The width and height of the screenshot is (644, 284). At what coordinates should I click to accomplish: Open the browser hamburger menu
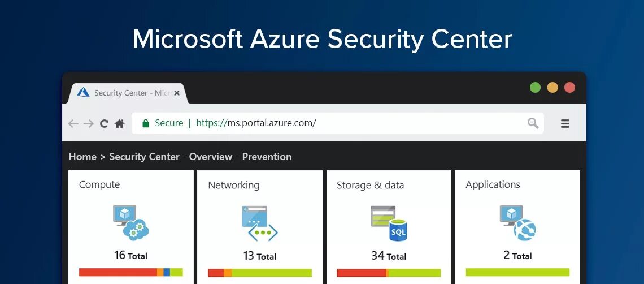click(565, 123)
